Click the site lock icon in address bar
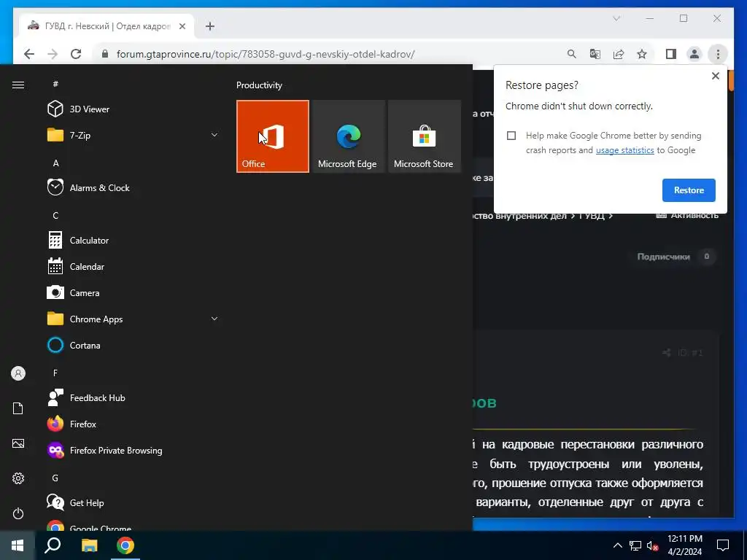The width and height of the screenshot is (747, 560). [x=105, y=54]
